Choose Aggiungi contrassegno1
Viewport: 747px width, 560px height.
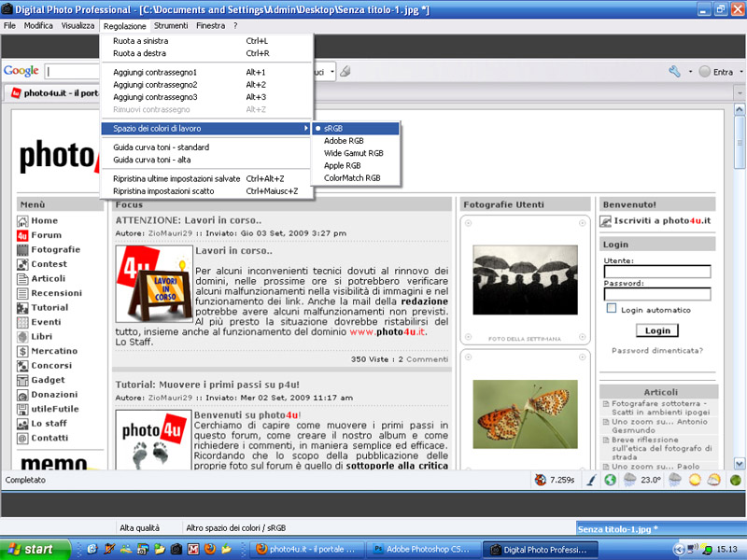click(206, 73)
